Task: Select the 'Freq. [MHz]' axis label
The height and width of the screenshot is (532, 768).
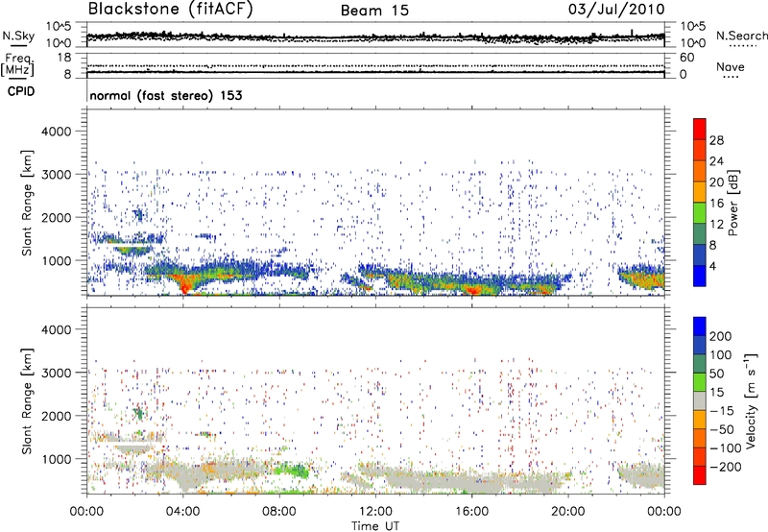Action: 17,65
